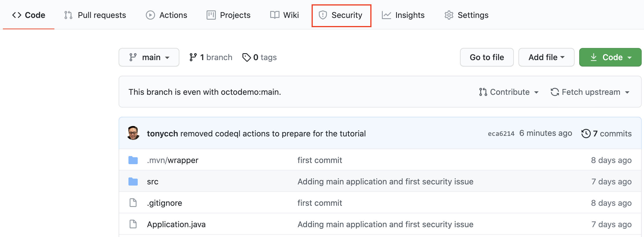Click the commit history clock icon

[x=586, y=134]
